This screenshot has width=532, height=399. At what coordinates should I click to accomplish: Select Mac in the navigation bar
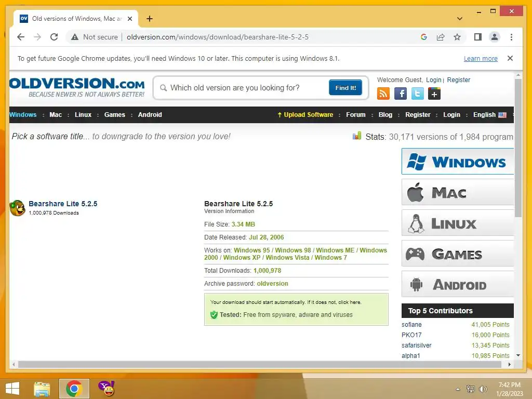pos(56,115)
